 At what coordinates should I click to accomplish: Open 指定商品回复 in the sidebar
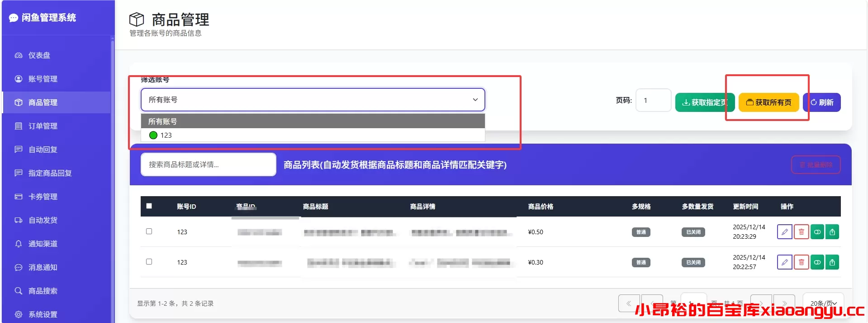pyautogui.click(x=56, y=173)
